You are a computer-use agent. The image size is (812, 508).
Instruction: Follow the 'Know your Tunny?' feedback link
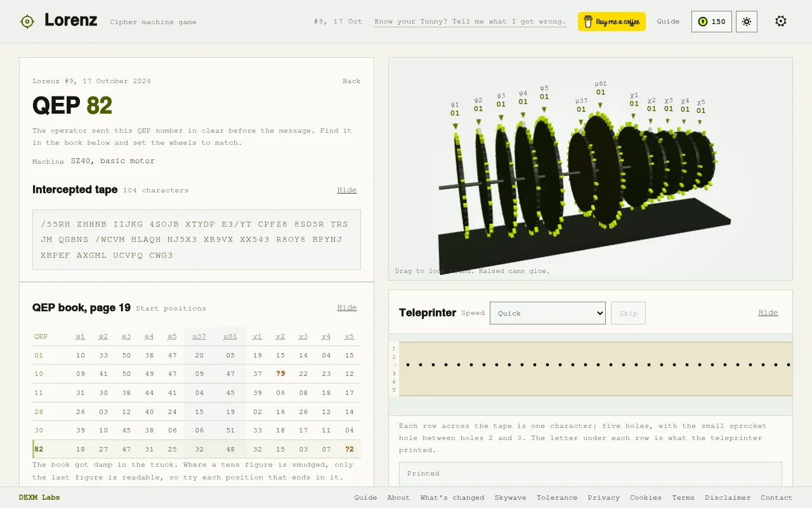(x=470, y=22)
